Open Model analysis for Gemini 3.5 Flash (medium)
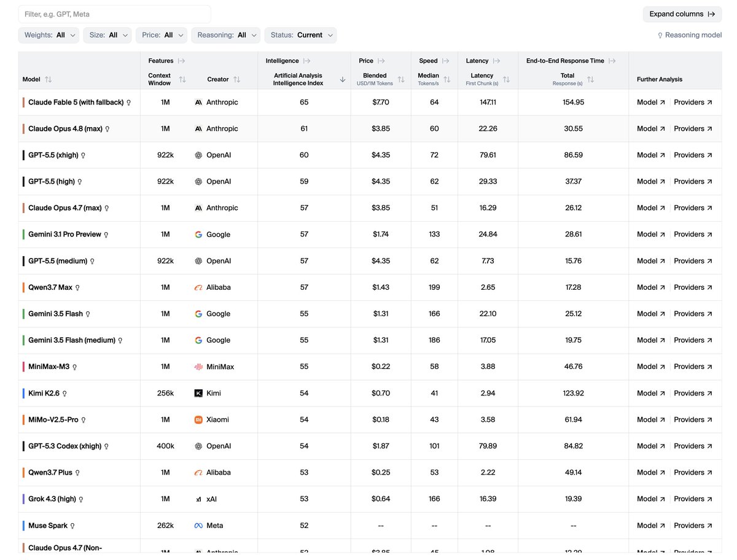 (x=651, y=340)
